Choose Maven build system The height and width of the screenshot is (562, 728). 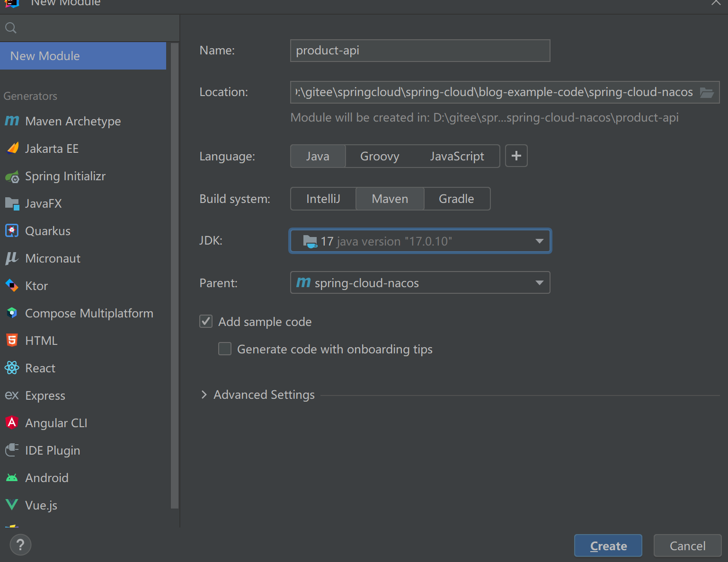[390, 199]
